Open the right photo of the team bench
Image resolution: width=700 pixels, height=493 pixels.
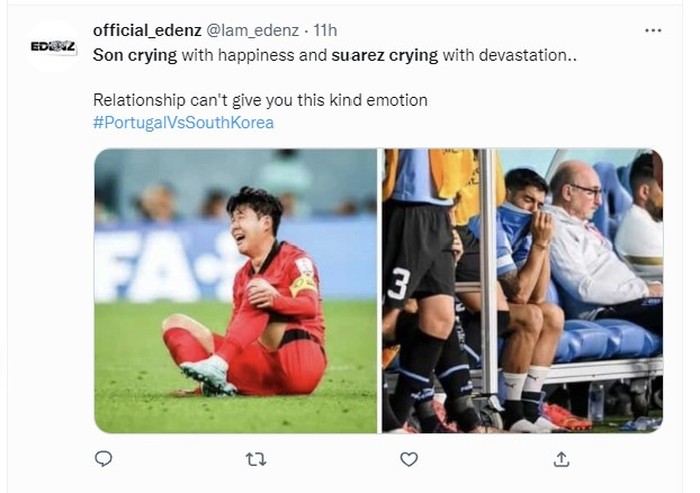(522, 290)
